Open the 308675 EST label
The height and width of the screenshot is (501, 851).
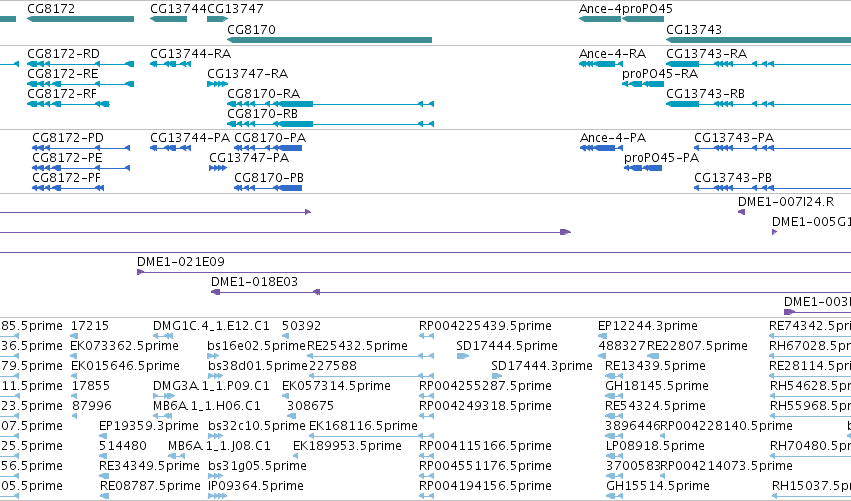tap(310, 406)
